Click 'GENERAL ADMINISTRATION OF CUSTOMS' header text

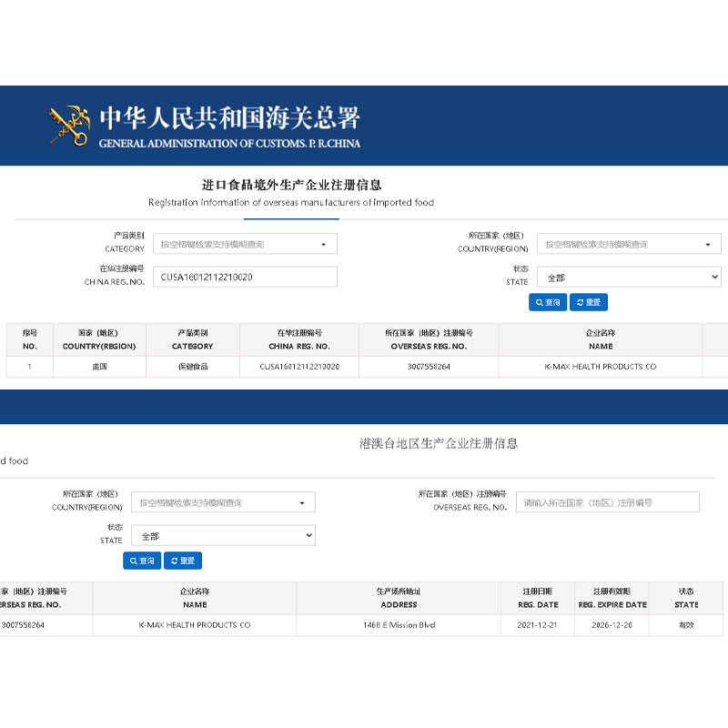tap(229, 144)
